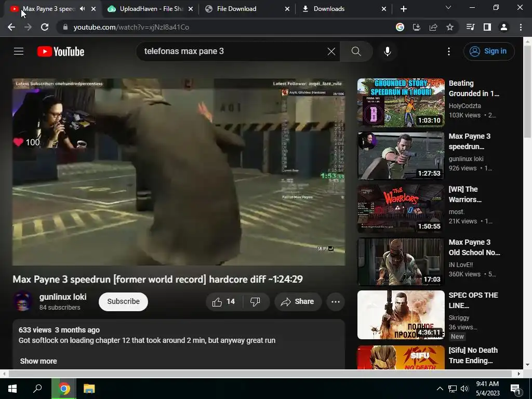
Task: View site info lock icon
Action: (65, 27)
